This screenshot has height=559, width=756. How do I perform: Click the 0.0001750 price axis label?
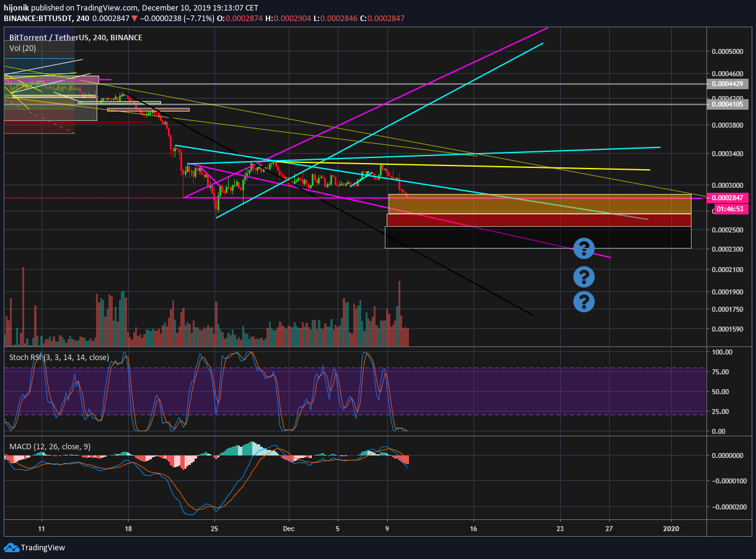pyautogui.click(x=727, y=309)
